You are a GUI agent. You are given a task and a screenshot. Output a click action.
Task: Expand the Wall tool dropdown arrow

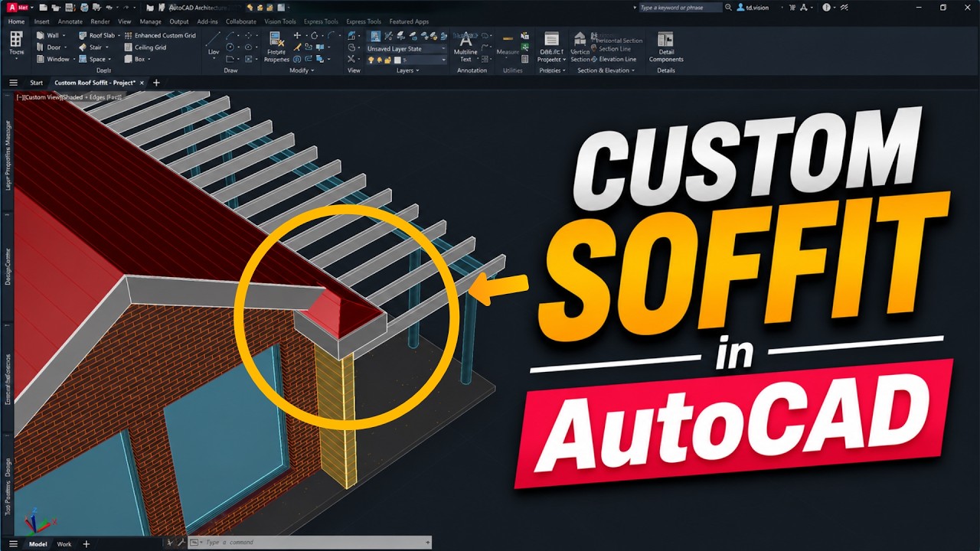pos(64,35)
